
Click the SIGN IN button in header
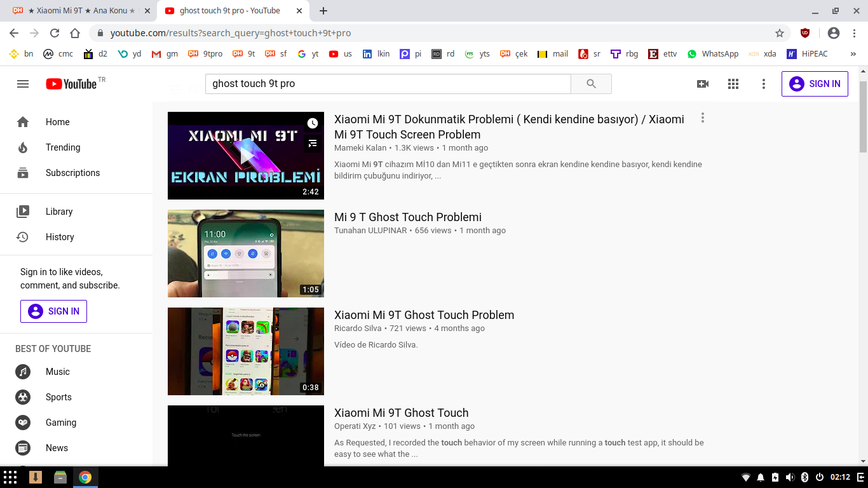click(815, 84)
